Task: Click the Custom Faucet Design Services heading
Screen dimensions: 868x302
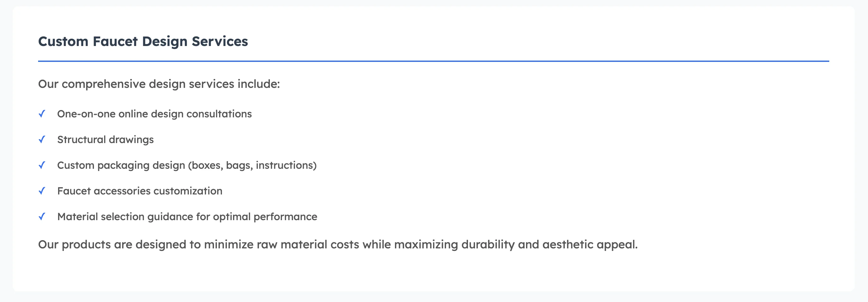Action: tap(143, 42)
